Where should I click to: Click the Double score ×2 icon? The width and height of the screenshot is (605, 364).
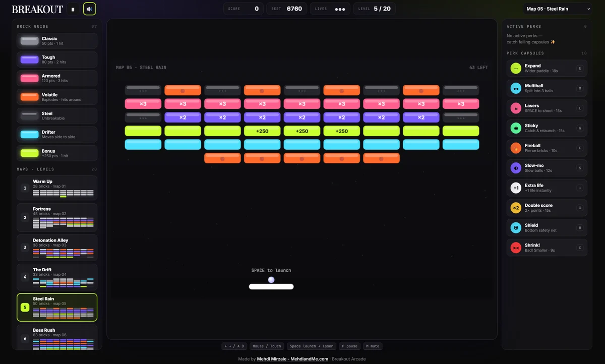tap(516, 208)
